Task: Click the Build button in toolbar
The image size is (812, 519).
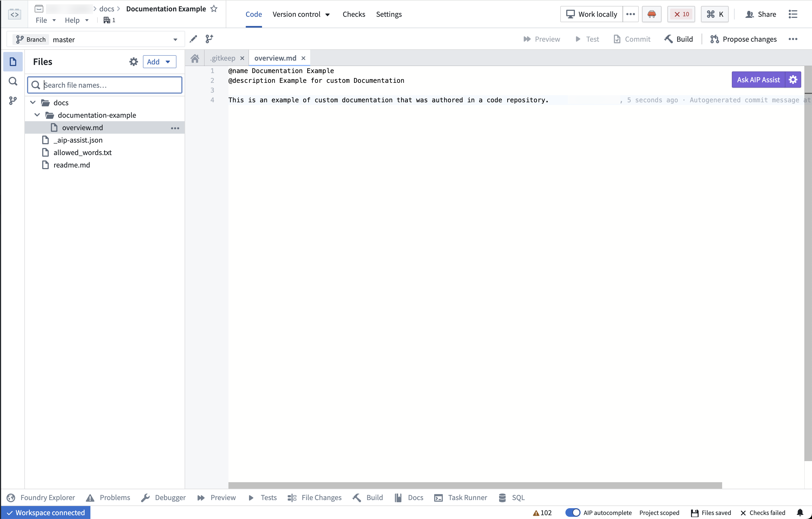Action: click(x=679, y=39)
